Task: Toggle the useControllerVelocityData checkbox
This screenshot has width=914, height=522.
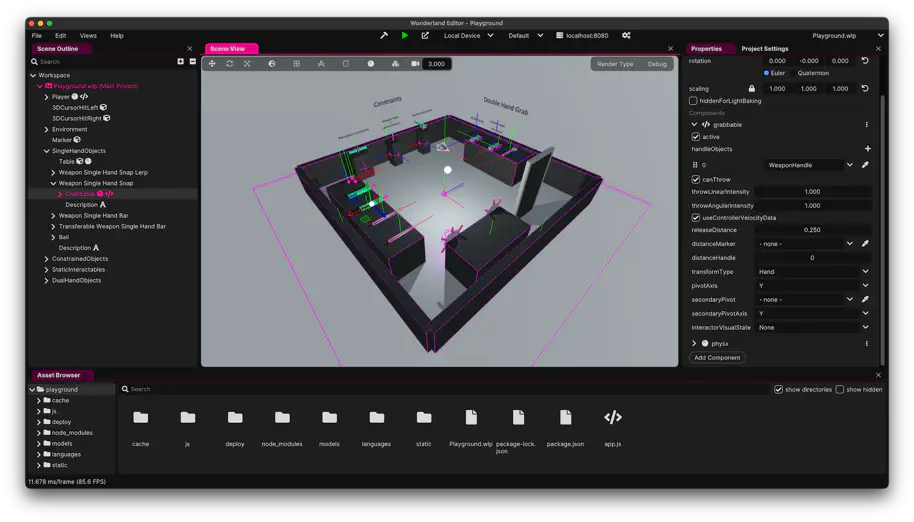Action: pyautogui.click(x=696, y=218)
